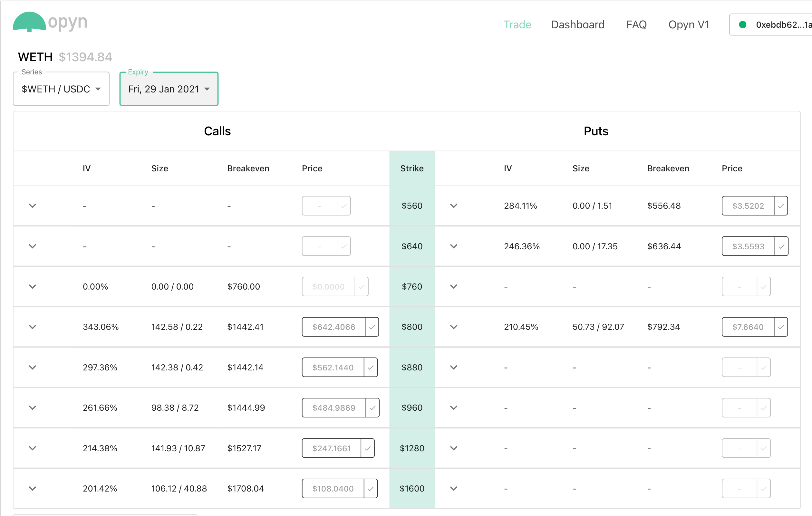Click the Trade nav link
The width and height of the screenshot is (812, 516).
coord(517,24)
